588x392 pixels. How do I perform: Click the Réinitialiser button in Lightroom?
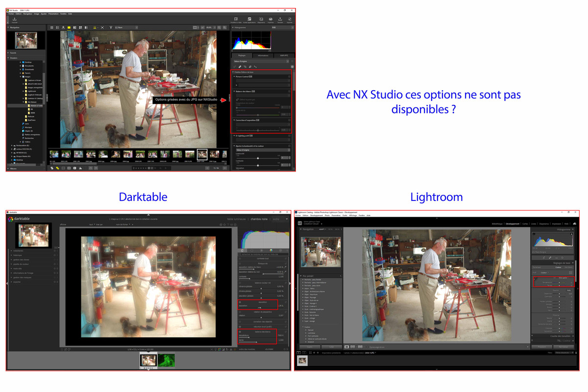(x=563, y=347)
